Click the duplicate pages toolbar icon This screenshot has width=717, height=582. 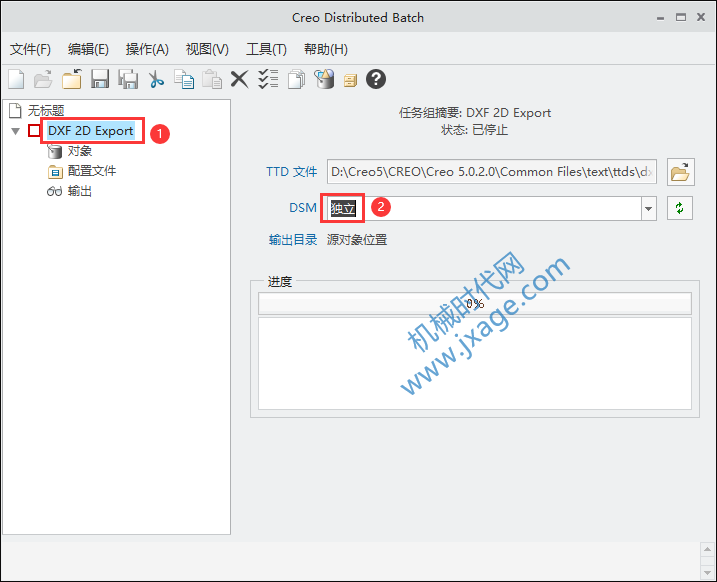pos(296,80)
